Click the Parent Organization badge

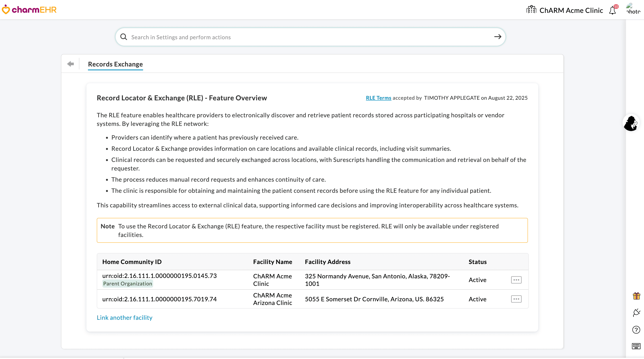click(127, 284)
